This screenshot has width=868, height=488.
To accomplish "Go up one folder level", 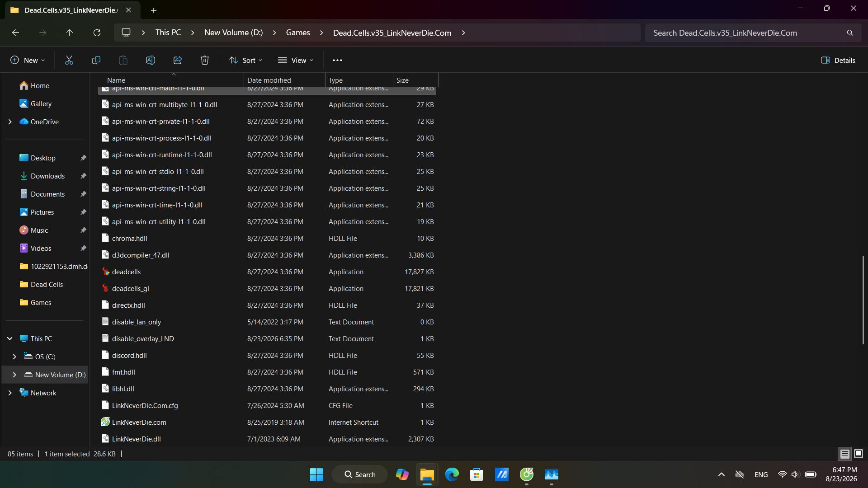I will (x=70, y=33).
